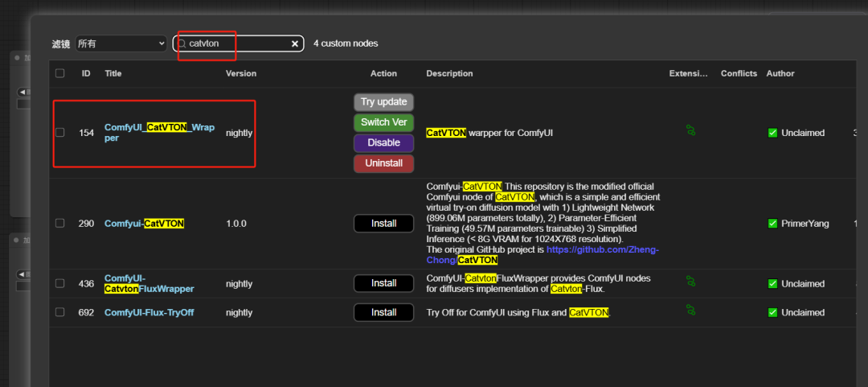This screenshot has height=387, width=868.
Task: Click author name PrimerYang
Action: 805,224
